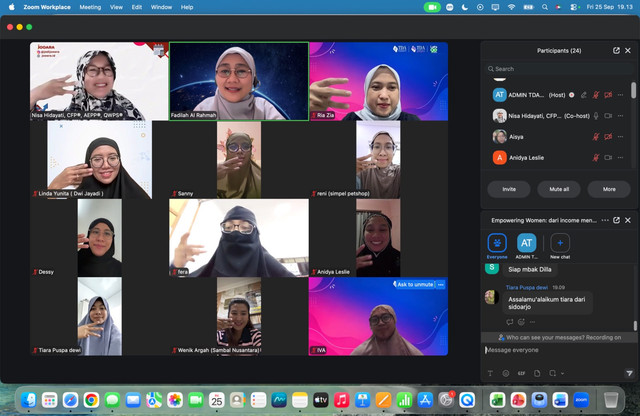Open more options for Nisa Hidayati participant
The image size is (640, 416).
(620, 116)
